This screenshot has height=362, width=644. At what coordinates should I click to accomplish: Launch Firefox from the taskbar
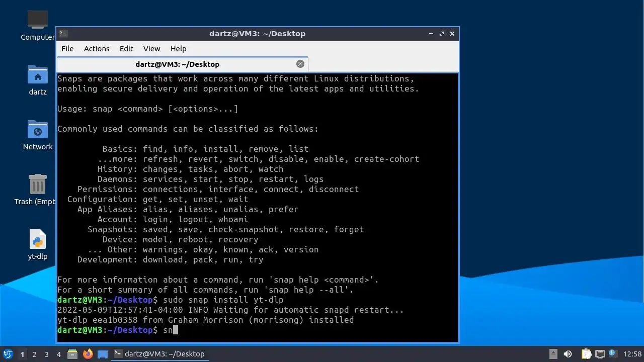coord(88,354)
